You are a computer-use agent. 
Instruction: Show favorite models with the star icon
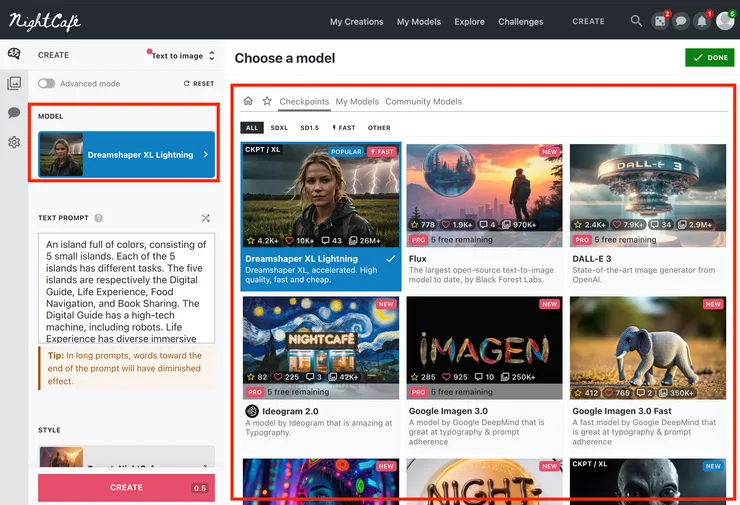point(267,101)
